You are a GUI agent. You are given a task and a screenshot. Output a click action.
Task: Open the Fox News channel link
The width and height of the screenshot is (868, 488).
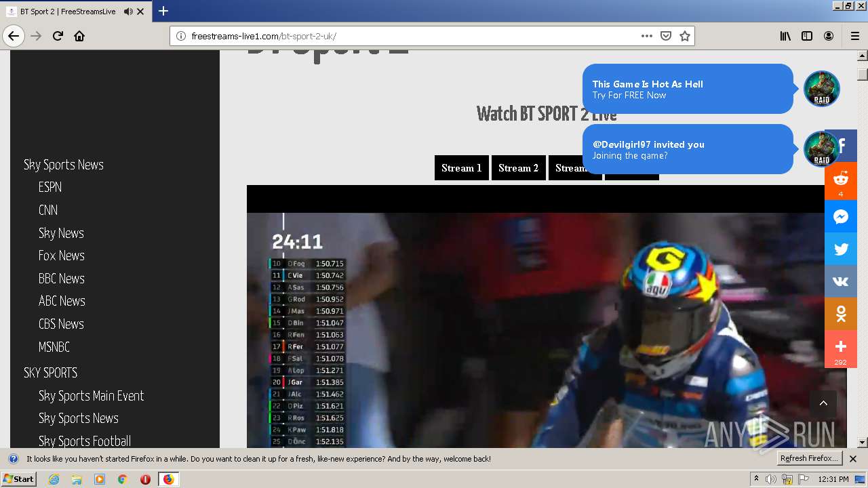62,256
